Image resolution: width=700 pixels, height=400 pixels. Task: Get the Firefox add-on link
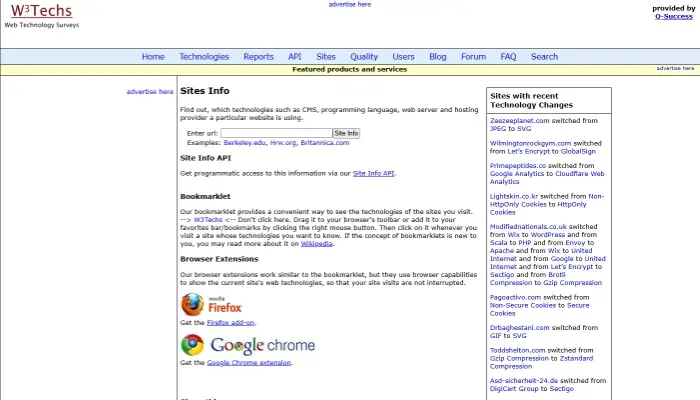(x=231, y=322)
